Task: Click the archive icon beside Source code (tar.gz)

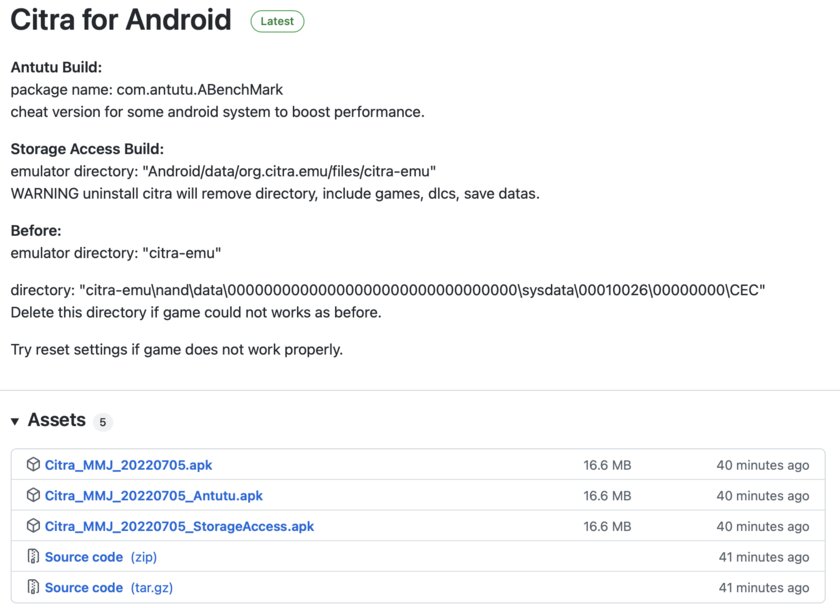Action: tap(33, 587)
